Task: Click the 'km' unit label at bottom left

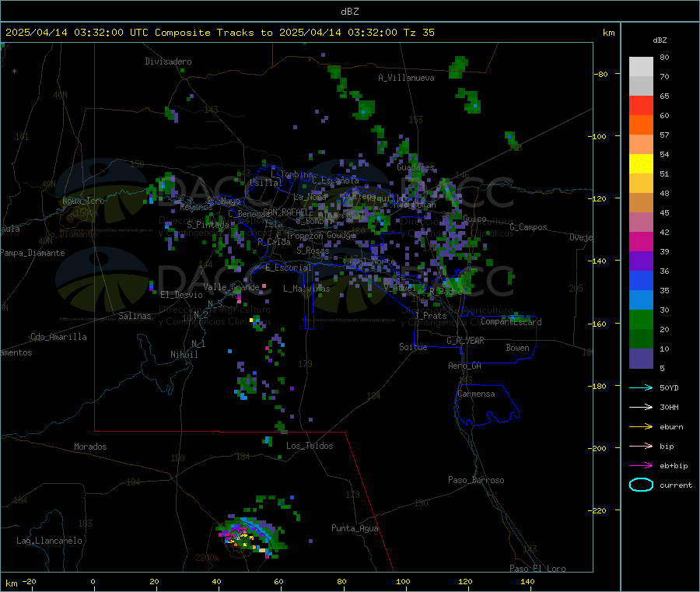Action: (11, 583)
